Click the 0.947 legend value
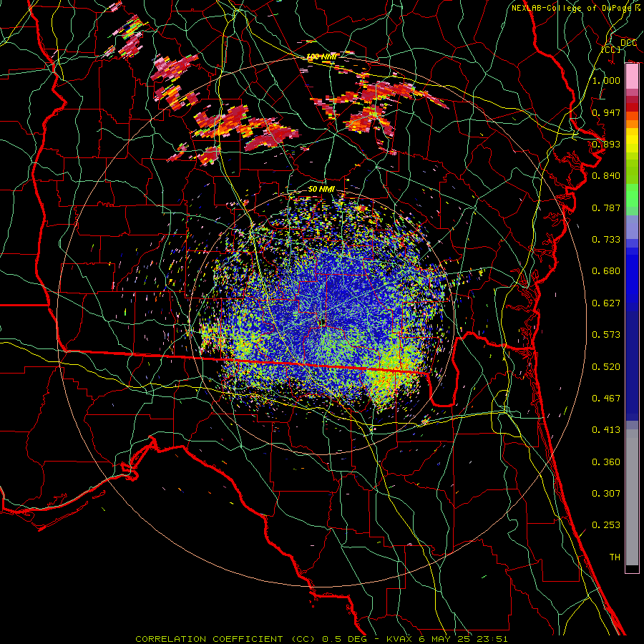The height and width of the screenshot is (644, 644). (x=606, y=112)
